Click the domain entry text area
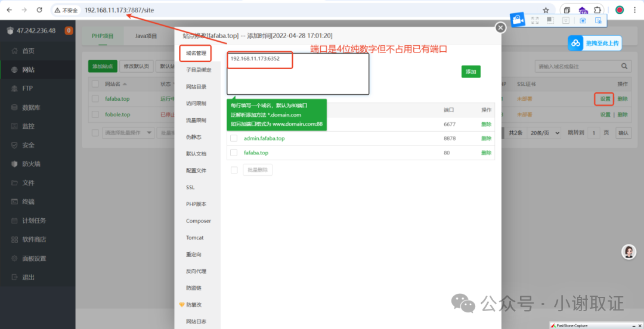644x329 pixels. click(298, 74)
